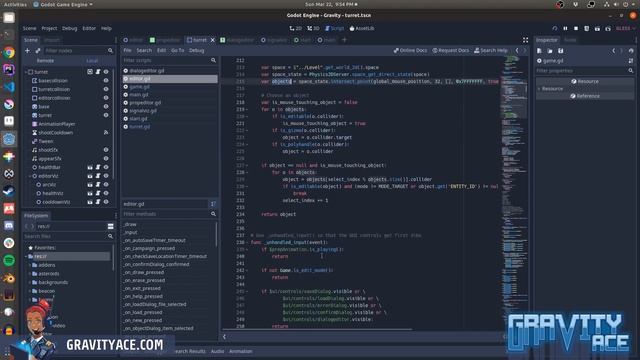Instance a child scene using the chain icon

(x=38, y=51)
